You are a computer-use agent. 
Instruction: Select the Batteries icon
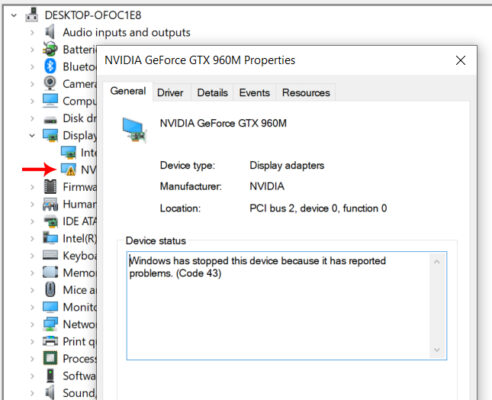[x=50, y=49]
